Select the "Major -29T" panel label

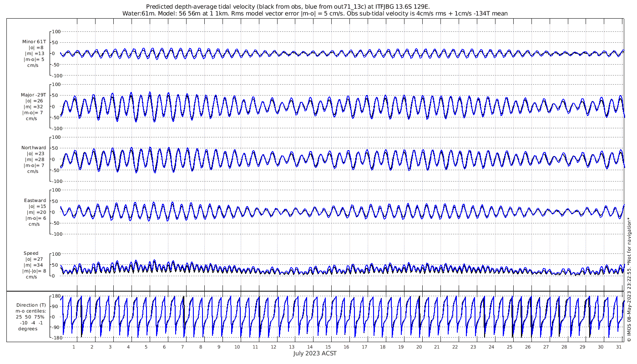[33, 95]
